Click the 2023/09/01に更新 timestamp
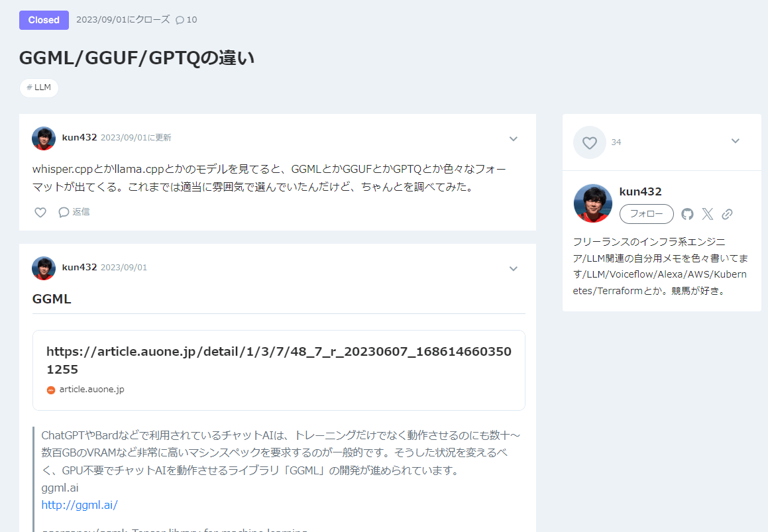Image resolution: width=768 pixels, height=532 pixels. (136, 138)
